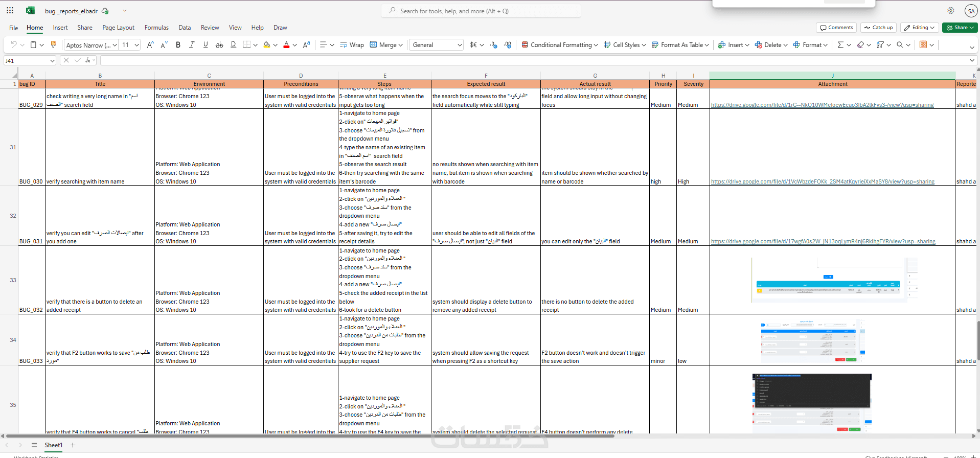Screen dimensions: 980x458
Task: Click the search box for tools and help
Action: (x=481, y=11)
